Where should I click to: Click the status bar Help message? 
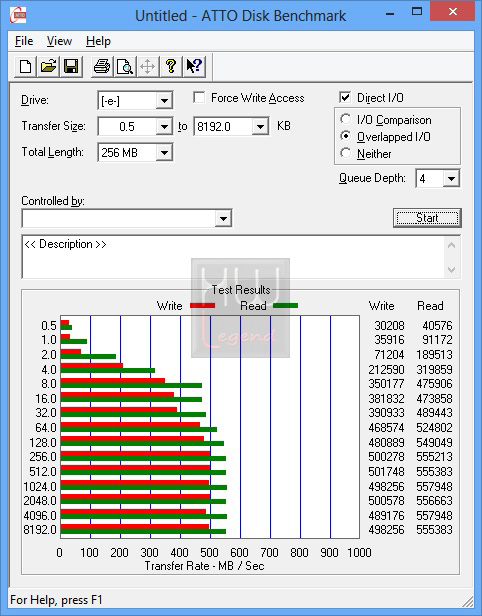[56, 600]
